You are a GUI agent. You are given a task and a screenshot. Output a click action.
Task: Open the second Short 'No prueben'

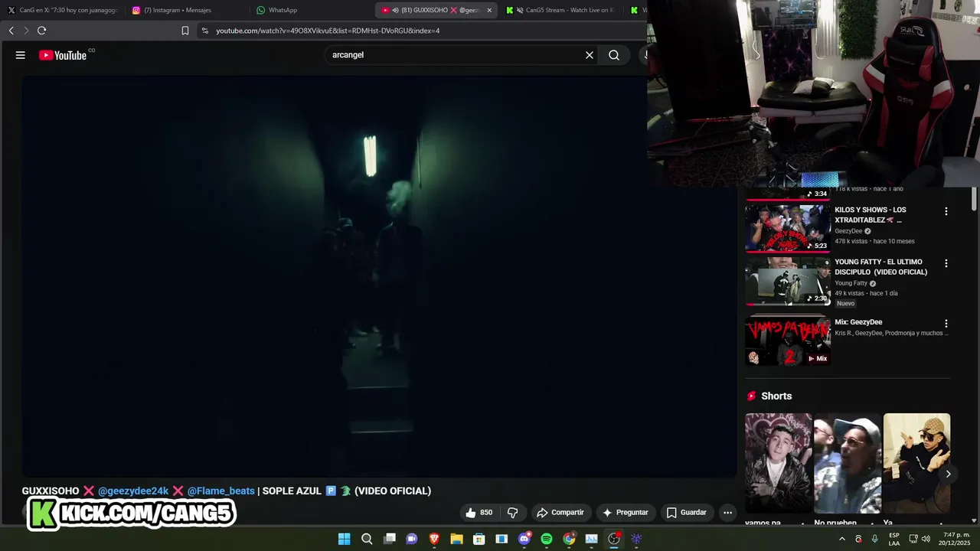point(848,463)
